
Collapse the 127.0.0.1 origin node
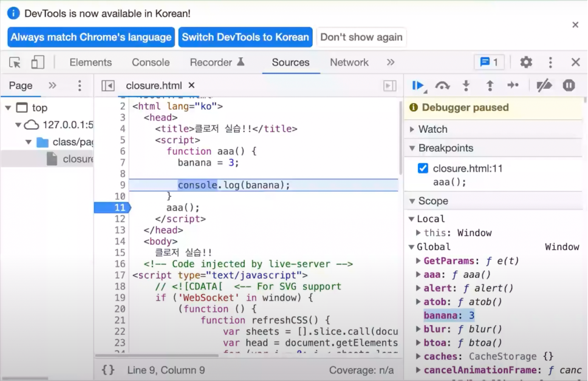point(18,125)
